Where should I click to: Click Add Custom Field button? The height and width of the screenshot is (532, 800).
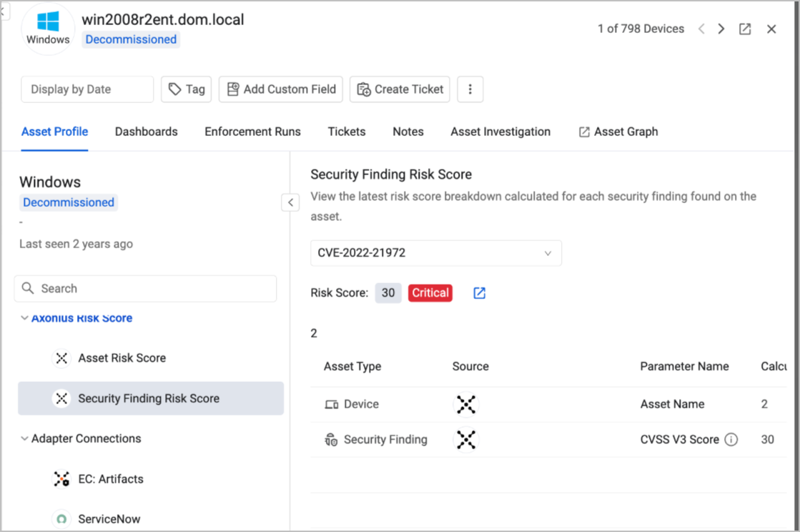pyautogui.click(x=281, y=89)
